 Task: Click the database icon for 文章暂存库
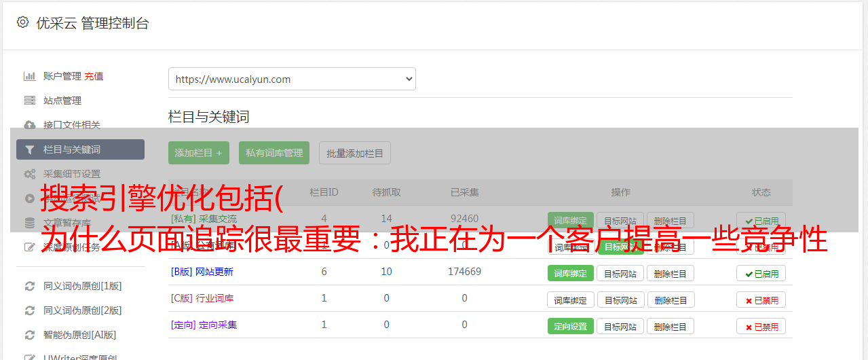(x=29, y=223)
